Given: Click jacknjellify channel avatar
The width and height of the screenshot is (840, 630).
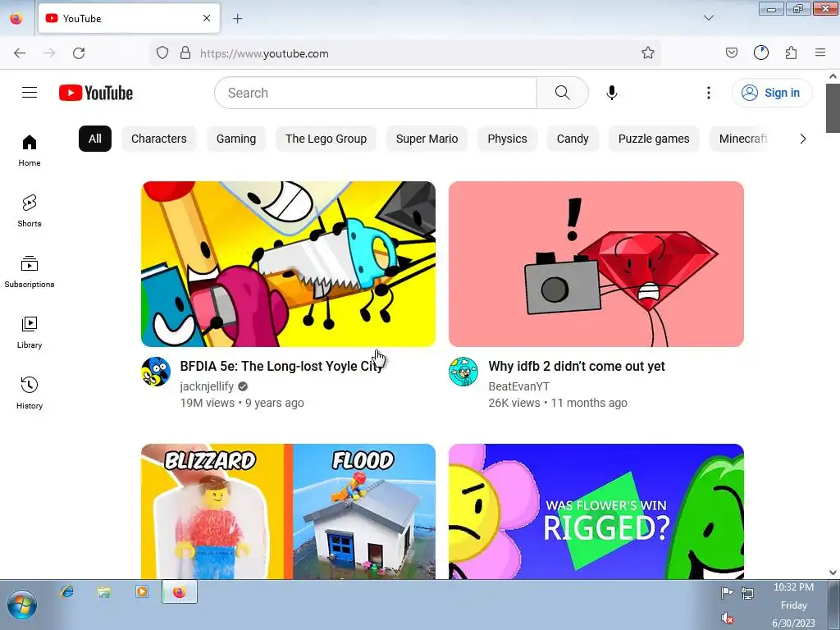Looking at the screenshot, I should point(156,372).
